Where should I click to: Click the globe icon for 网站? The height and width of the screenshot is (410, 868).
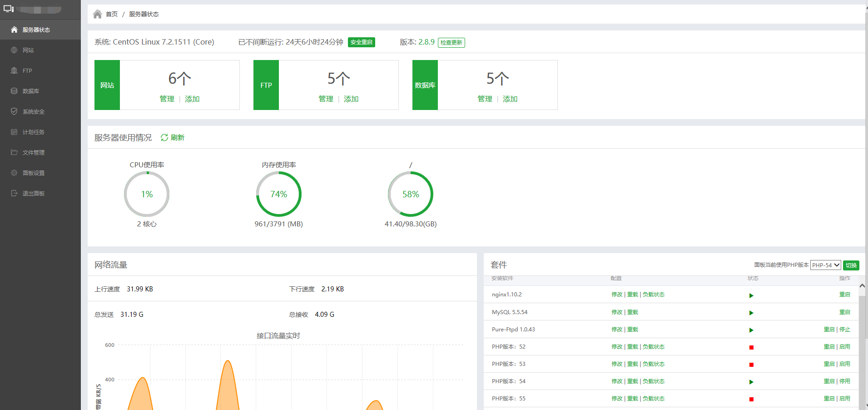pos(14,50)
